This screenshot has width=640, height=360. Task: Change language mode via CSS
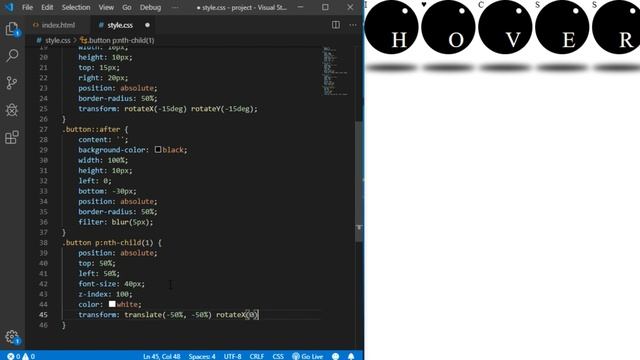(x=278, y=356)
